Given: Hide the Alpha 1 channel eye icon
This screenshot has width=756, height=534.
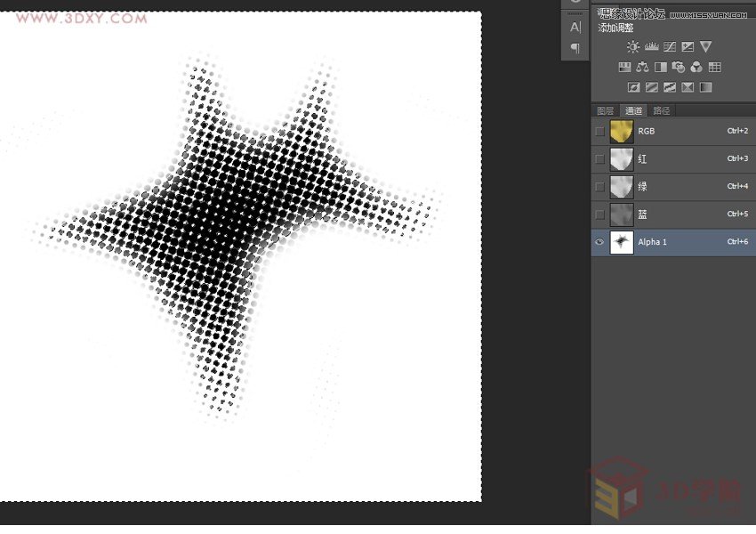Looking at the screenshot, I should coord(599,242).
